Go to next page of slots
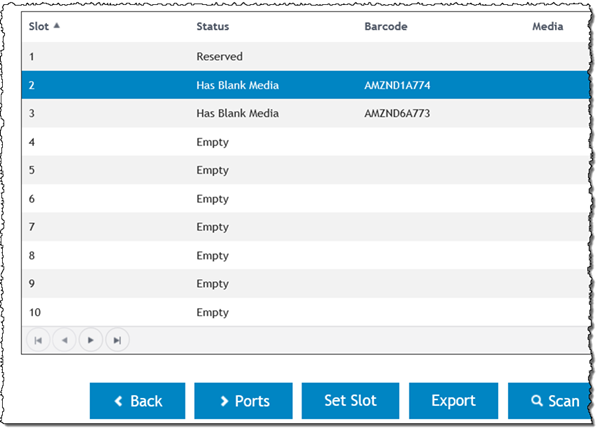 [91, 340]
